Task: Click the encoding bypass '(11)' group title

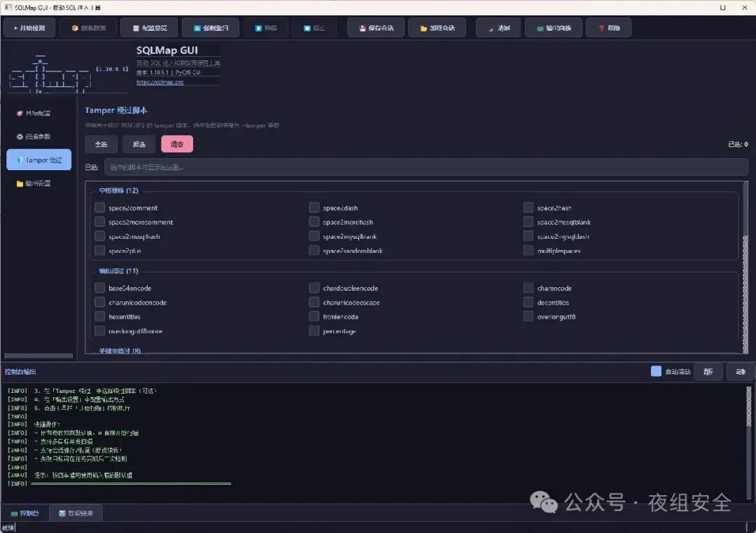Action: click(118, 271)
